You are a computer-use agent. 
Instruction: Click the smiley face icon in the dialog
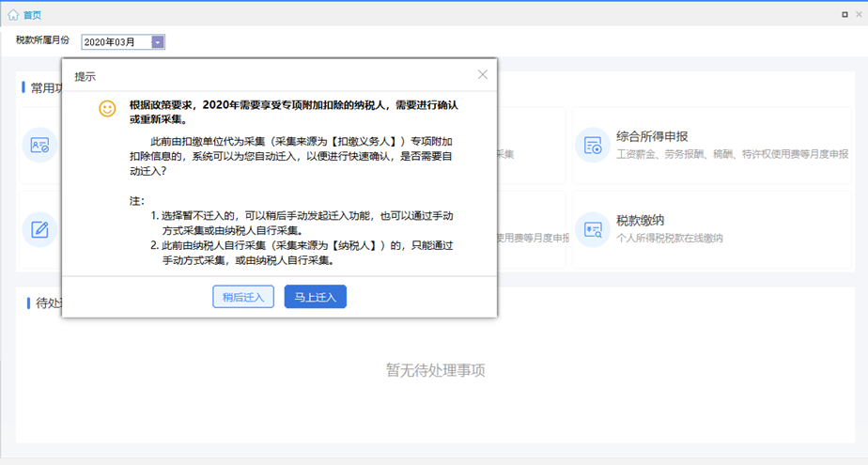(107, 109)
